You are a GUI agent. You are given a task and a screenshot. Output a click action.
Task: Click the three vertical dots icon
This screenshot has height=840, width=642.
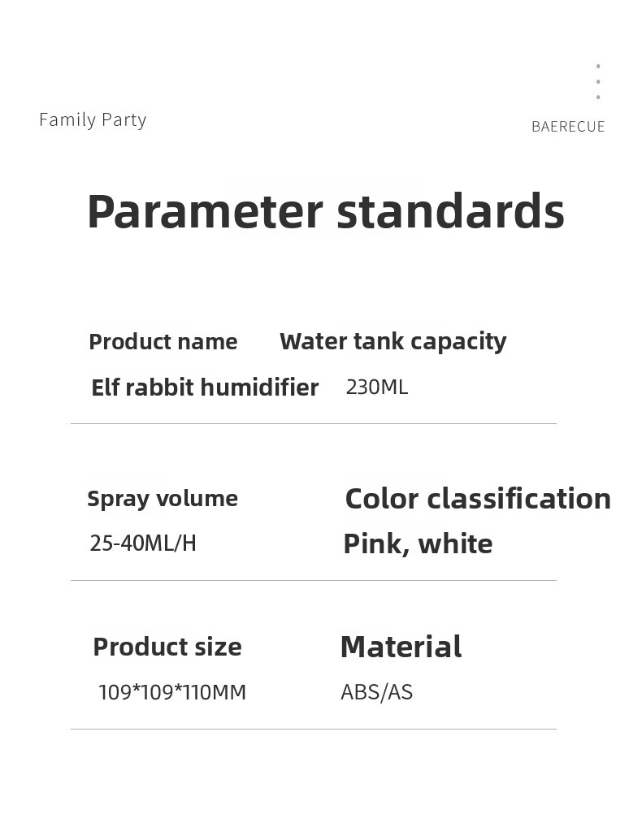[x=598, y=82]
